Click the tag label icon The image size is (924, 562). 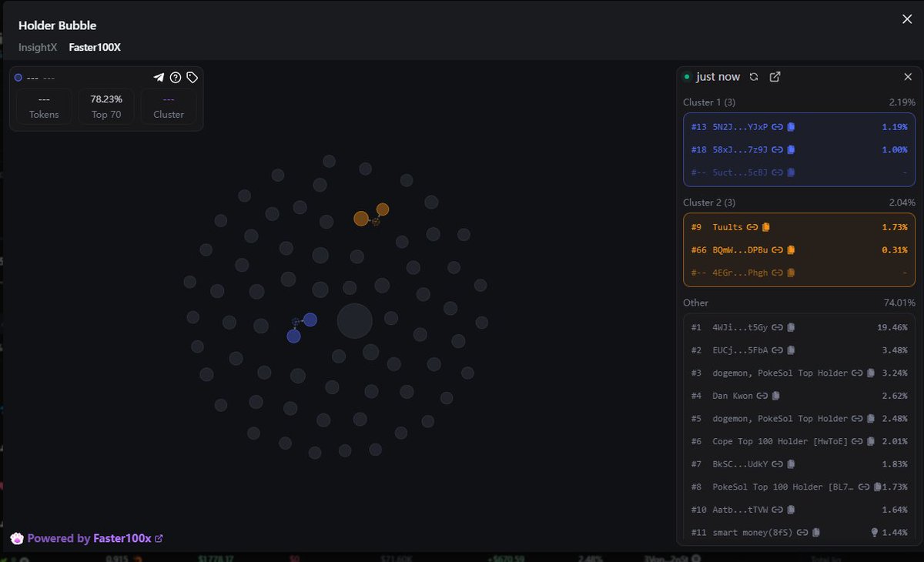pyautogui.click(x=192, y=78)
